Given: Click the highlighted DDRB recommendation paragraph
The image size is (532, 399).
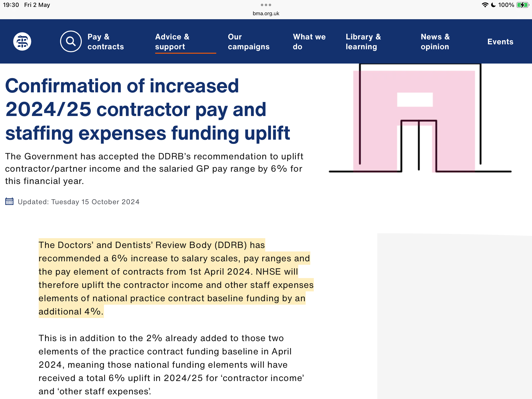Looking at the screenshot, I should tap(176, 278).
